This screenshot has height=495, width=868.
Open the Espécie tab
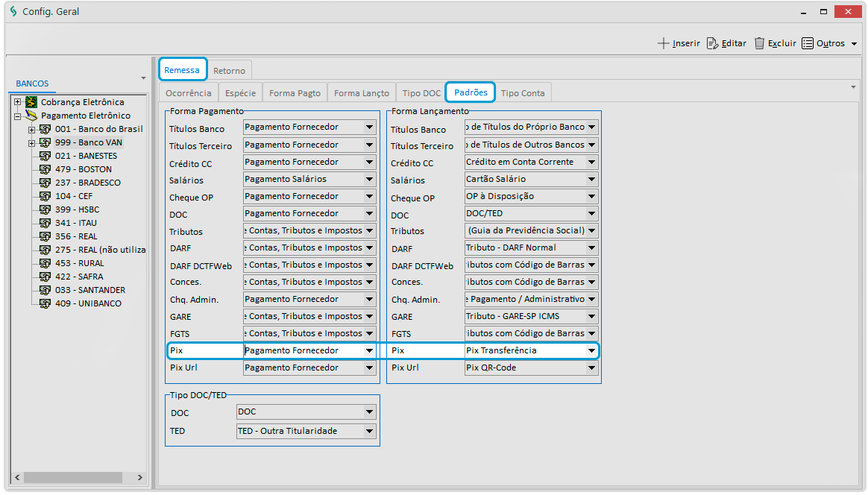240,93
